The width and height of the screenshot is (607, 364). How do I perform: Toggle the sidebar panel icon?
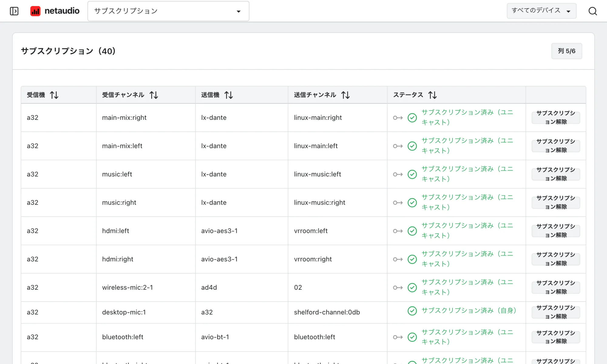click(x=14, y=11)
